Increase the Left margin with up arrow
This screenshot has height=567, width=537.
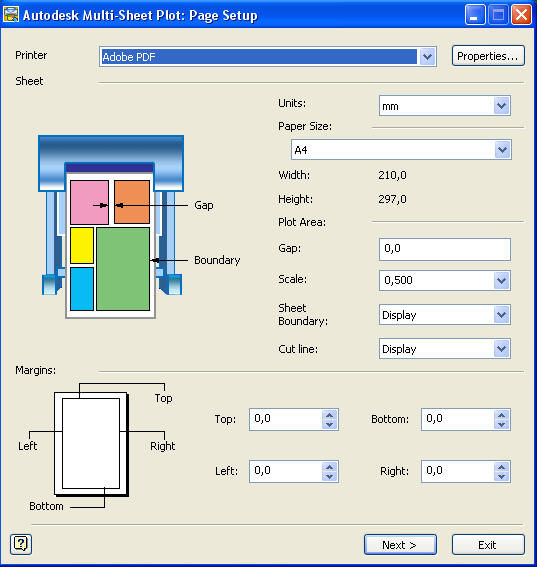tap(329, 467)
